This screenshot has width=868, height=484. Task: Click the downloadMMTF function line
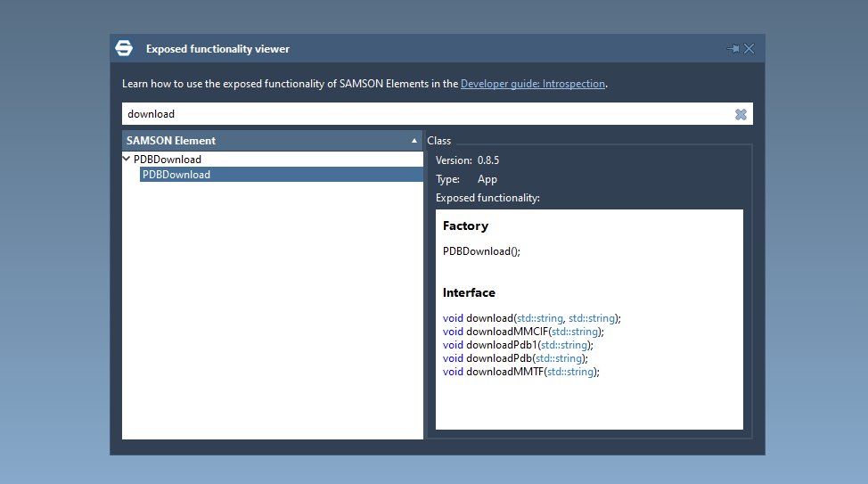coord(520,372)
